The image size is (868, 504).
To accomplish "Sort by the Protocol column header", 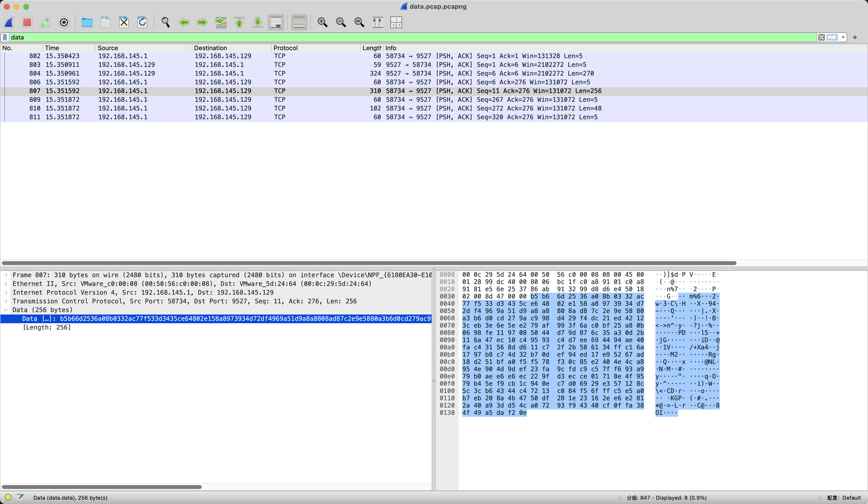I will tap(316, 48).
